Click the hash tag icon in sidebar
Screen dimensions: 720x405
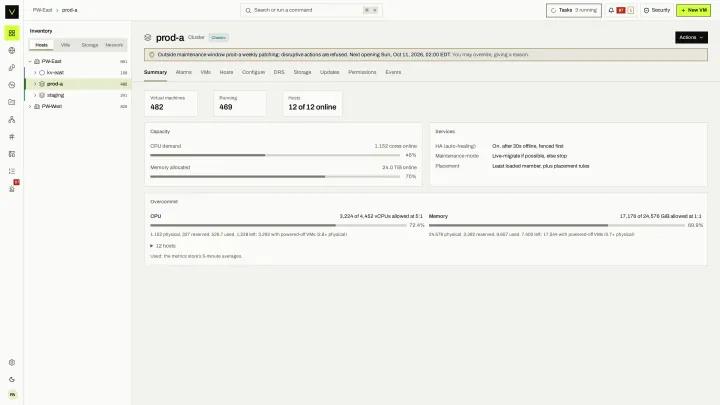tap(12, 137)
